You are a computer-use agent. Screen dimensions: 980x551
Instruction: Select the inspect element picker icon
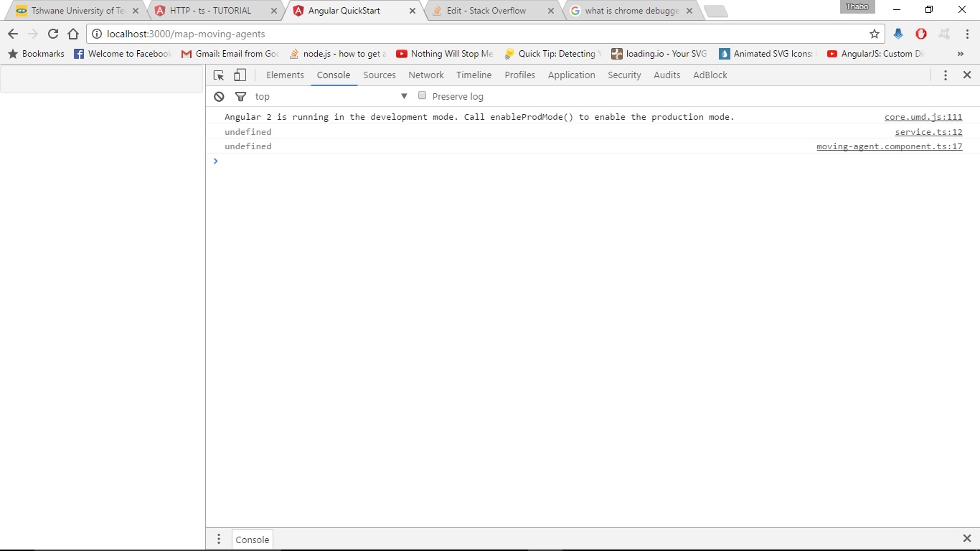click(219, 75)
